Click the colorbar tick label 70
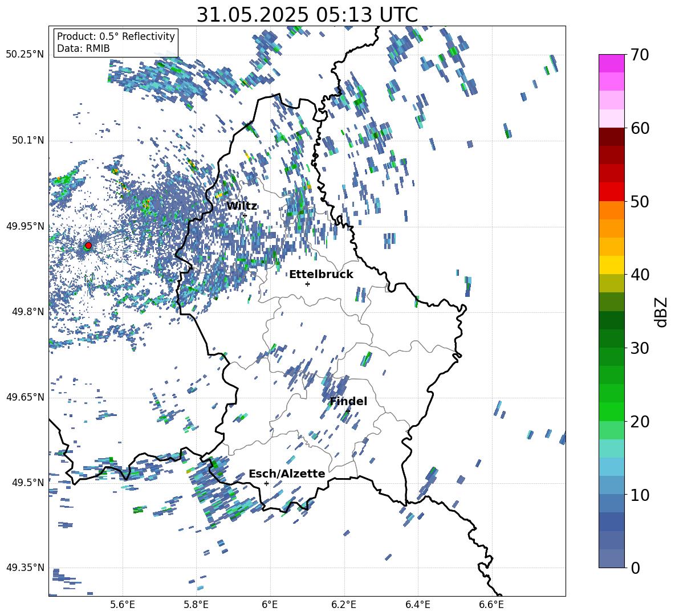The image size is (675, 616). pos(640,55)
